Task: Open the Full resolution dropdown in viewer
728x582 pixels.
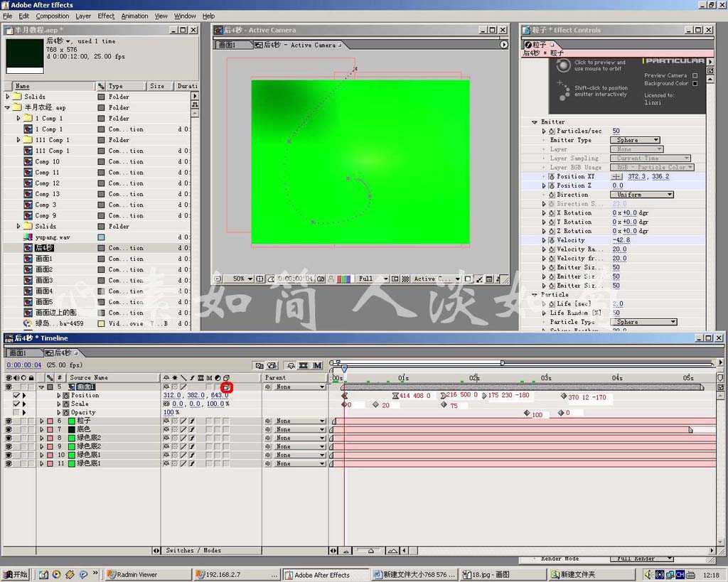Action: coord(373,279)
